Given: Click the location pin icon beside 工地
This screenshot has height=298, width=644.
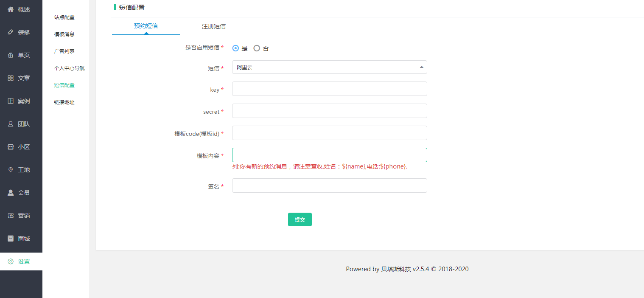Looking at the screenshot, I should tap(11, 169).
